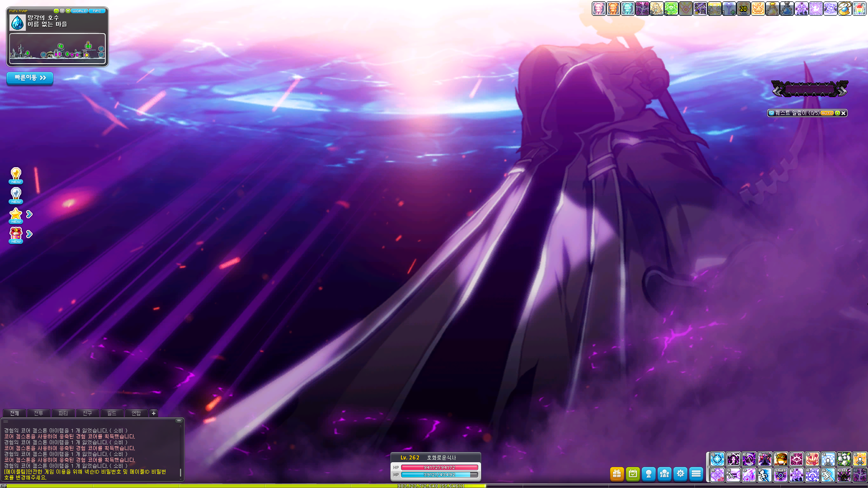Open the green calendar event icon
This screenshot has height=488, width=868.
(x=633, y=474)
